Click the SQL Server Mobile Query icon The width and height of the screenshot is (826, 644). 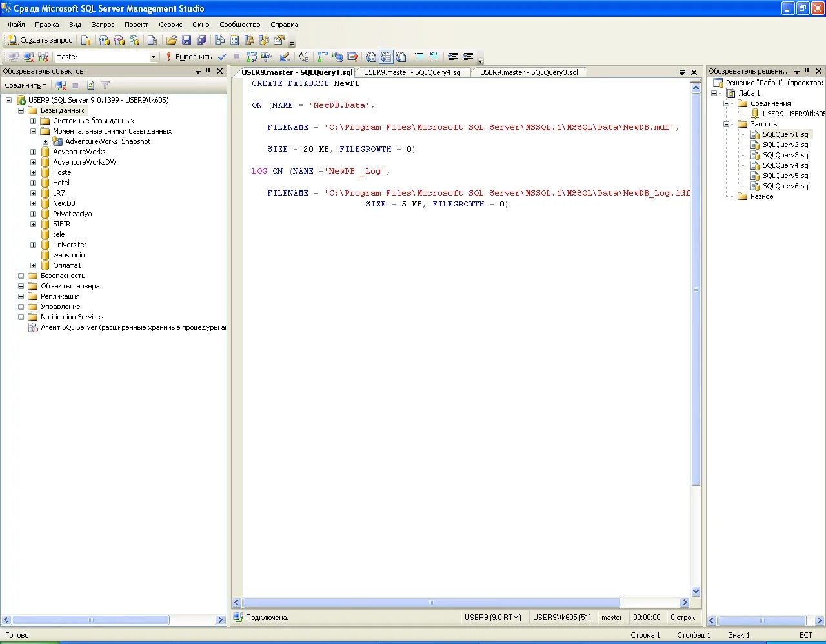coord(152,40)
